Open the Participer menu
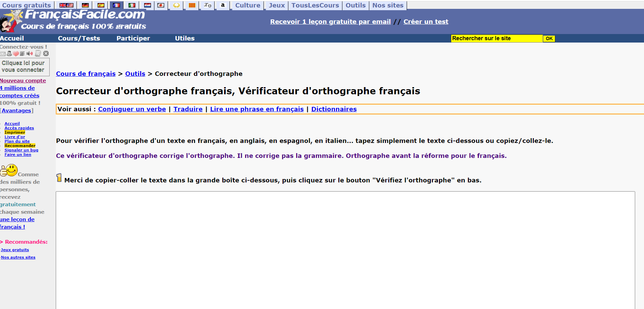644x309 pixels. pyautogui.click(x=133, y=38)
